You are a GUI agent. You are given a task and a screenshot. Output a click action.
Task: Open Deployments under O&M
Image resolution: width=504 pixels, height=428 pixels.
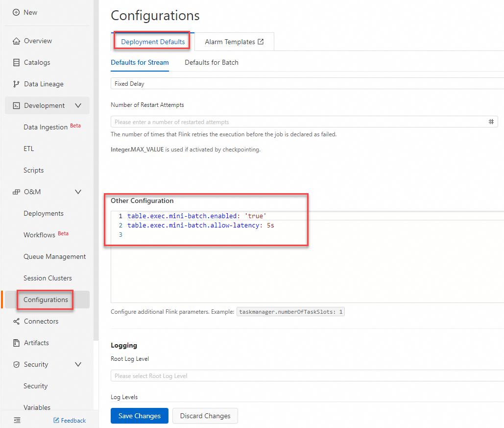(44, 213)
